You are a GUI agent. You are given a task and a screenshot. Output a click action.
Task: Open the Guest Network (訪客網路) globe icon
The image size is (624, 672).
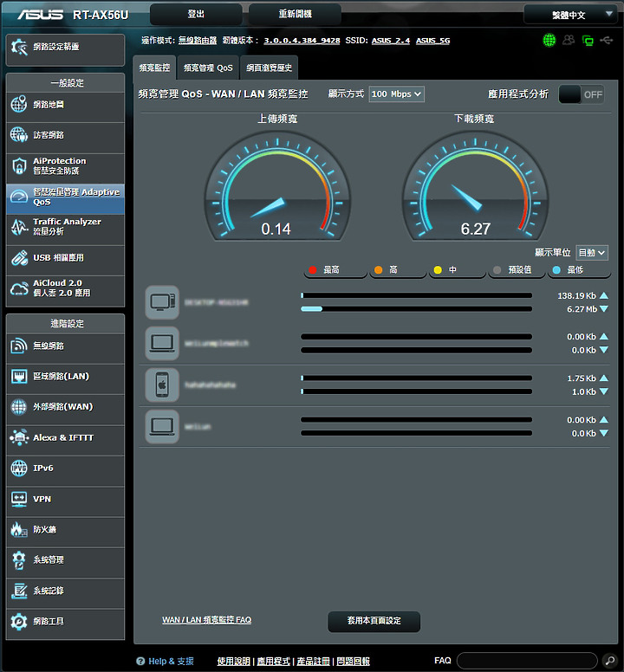click(19, 134)
